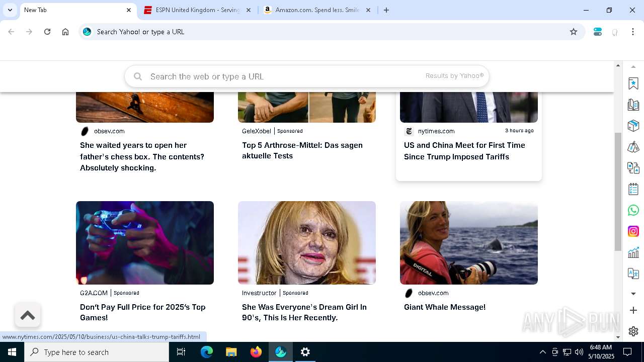Image resolution: width=644 pixels, height=362 pixels.
Task: Click the Investructor source label
Action: click(259, 293)
